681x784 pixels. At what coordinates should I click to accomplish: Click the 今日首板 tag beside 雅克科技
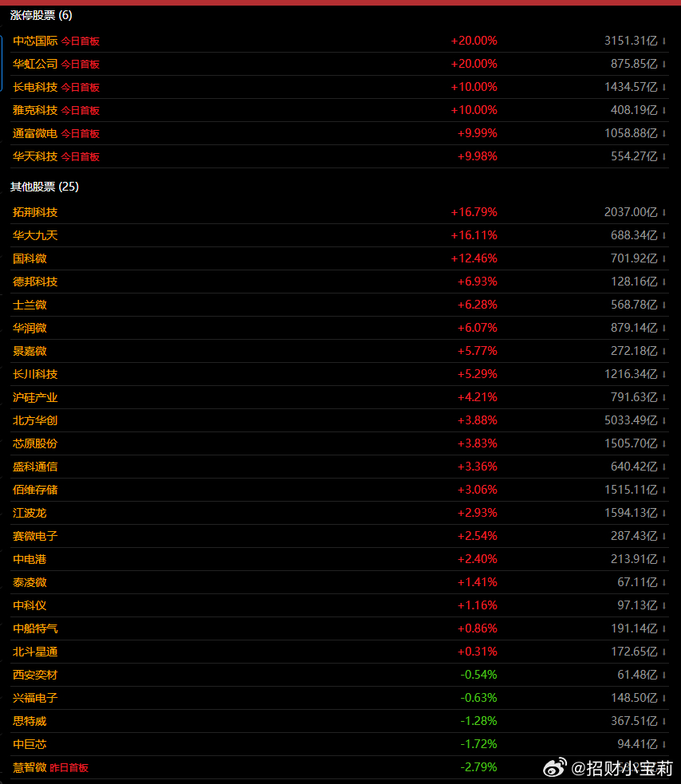click(x=81, y=111)
